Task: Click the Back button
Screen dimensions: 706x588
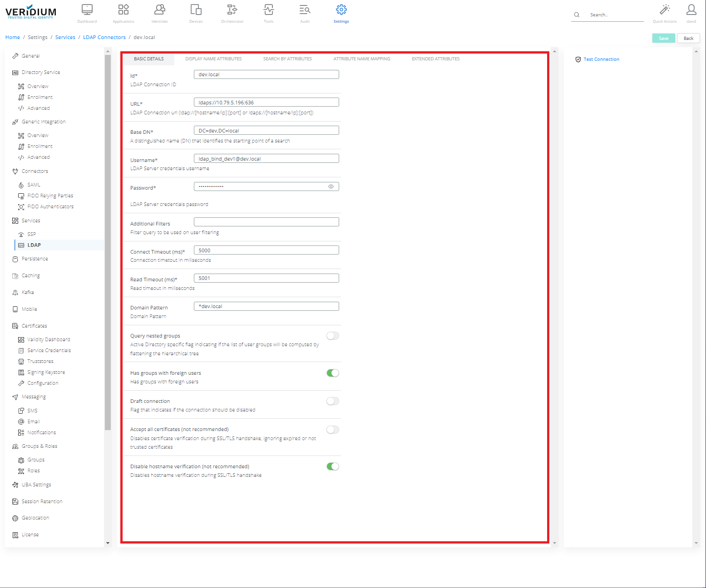Action: [x=688, y=39]
